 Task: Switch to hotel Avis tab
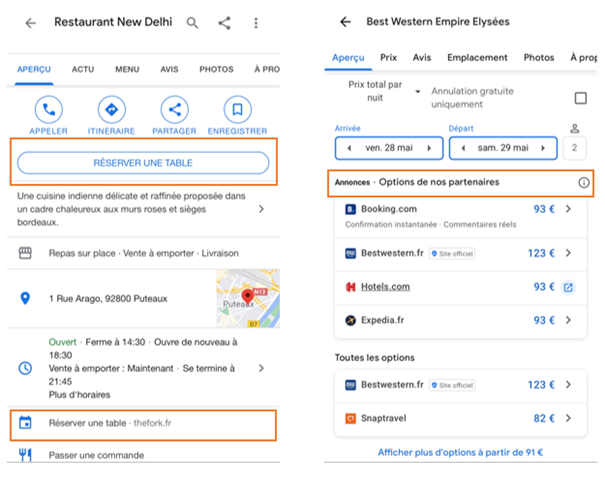tap(422, 58)
